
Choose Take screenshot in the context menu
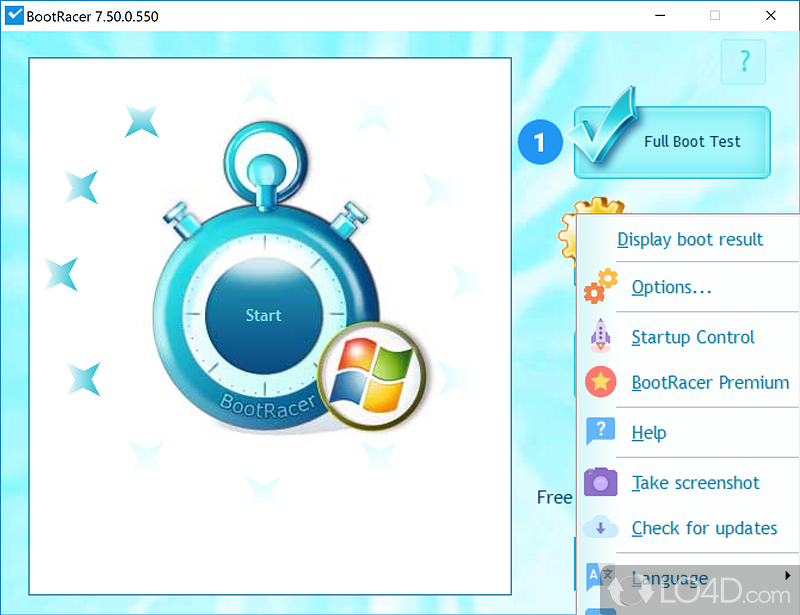(695, 483)
